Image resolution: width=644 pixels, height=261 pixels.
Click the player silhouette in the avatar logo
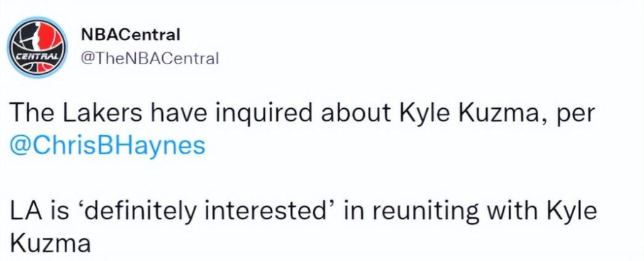coord(38,39)
